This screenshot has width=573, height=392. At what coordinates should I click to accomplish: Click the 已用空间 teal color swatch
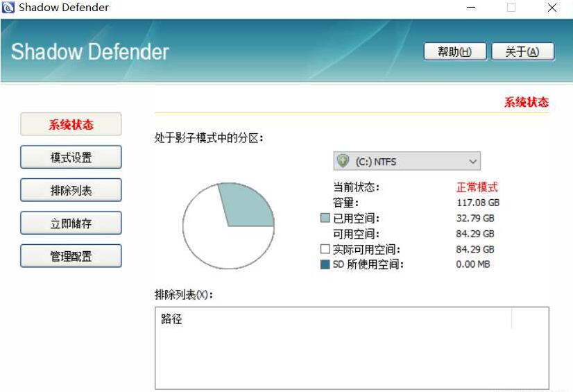pos(325,218)
